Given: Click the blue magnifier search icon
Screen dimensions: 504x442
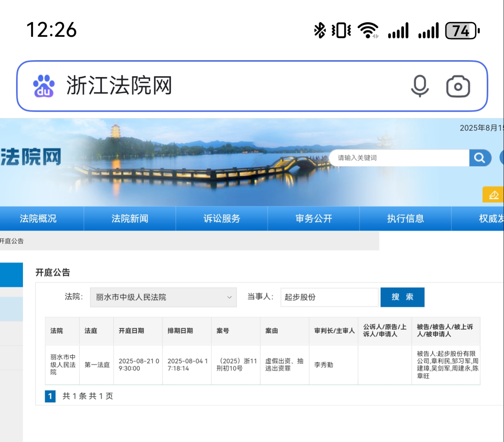Looking at the screenshot, I should click(x=480, y=158).
